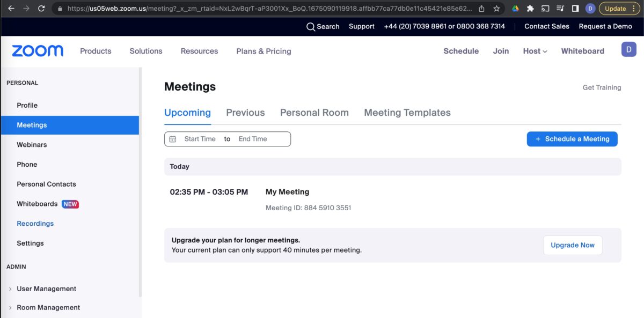Screen dimensions: 644x318
Task: Open Whiteboard from the top navigation
Action: 582,51
